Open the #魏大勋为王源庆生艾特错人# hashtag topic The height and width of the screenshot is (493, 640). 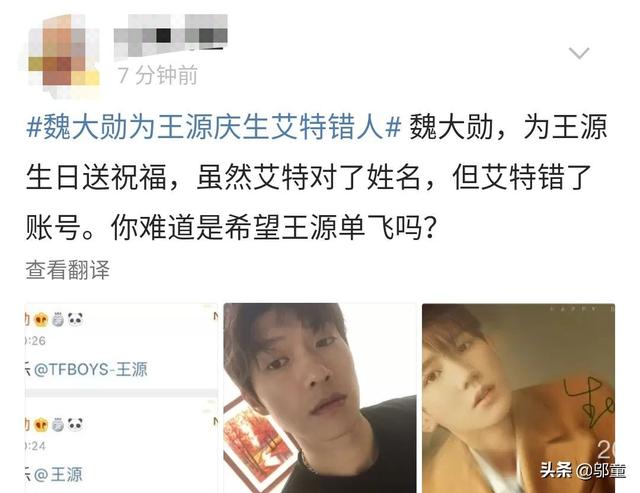coord(214,127)
